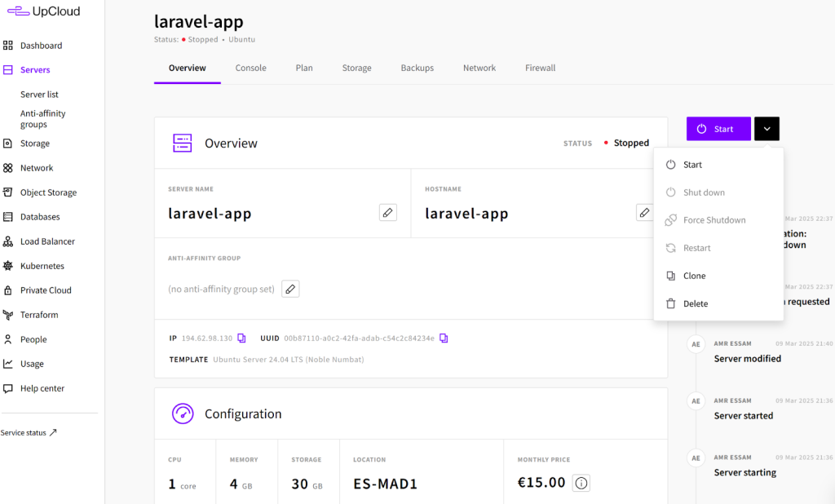835x504 pixels.
Task: Show monthly price info tooltip
Action: point(581,483)
